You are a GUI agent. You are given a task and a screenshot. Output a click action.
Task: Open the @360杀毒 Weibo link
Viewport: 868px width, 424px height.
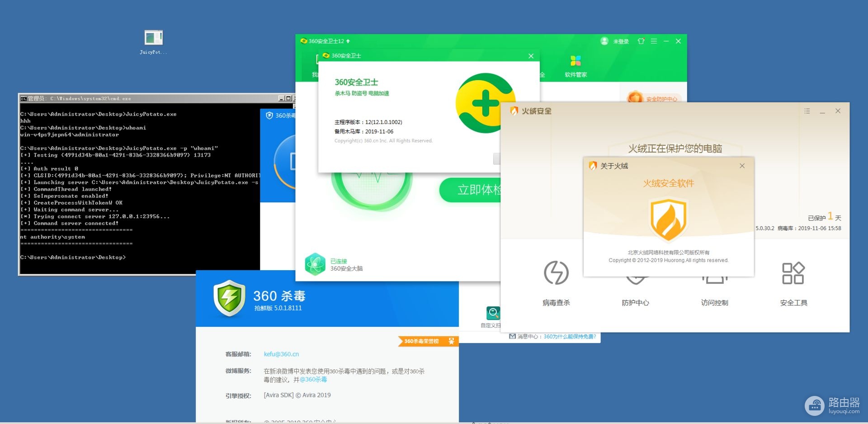(x=313, y=380)
